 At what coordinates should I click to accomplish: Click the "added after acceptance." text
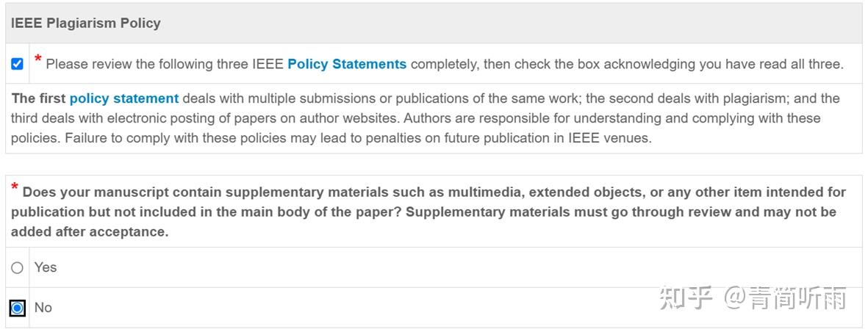90,232
